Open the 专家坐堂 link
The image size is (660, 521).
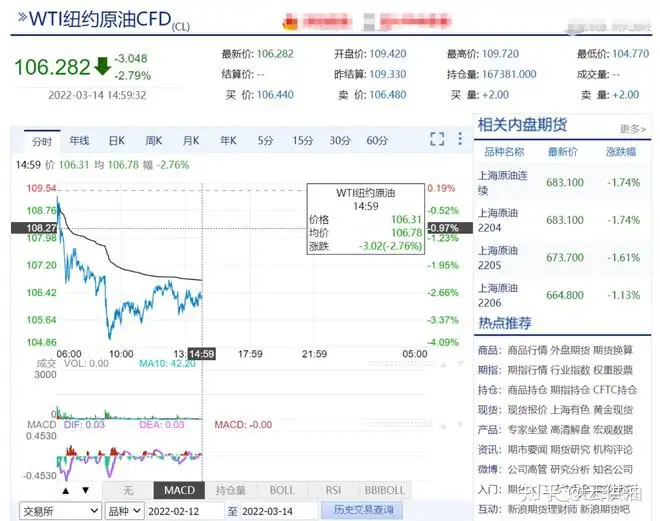pyautogui.click(x=527, y=430)
